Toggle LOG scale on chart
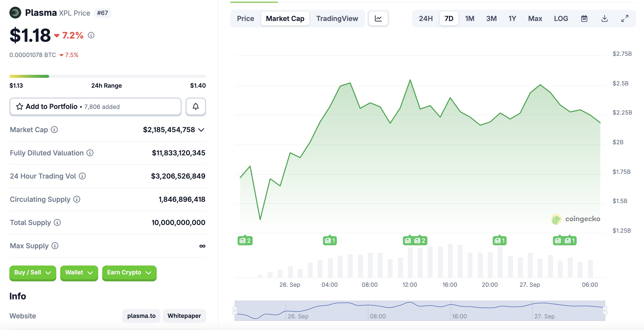 point(561,19)
